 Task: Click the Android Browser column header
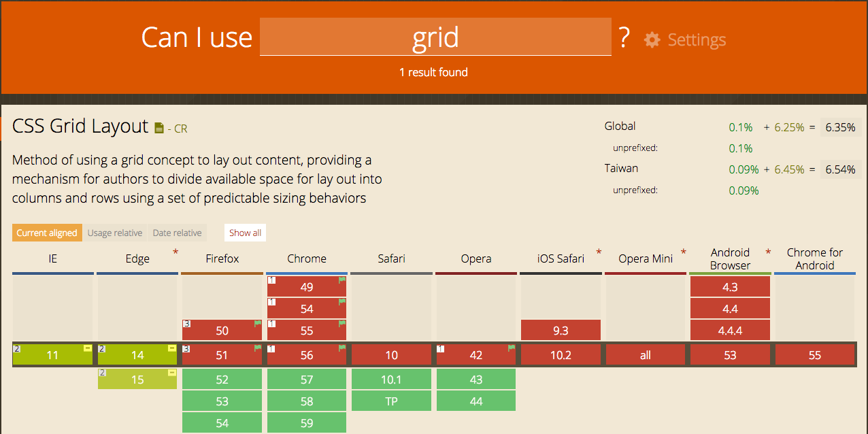point(730,258)
